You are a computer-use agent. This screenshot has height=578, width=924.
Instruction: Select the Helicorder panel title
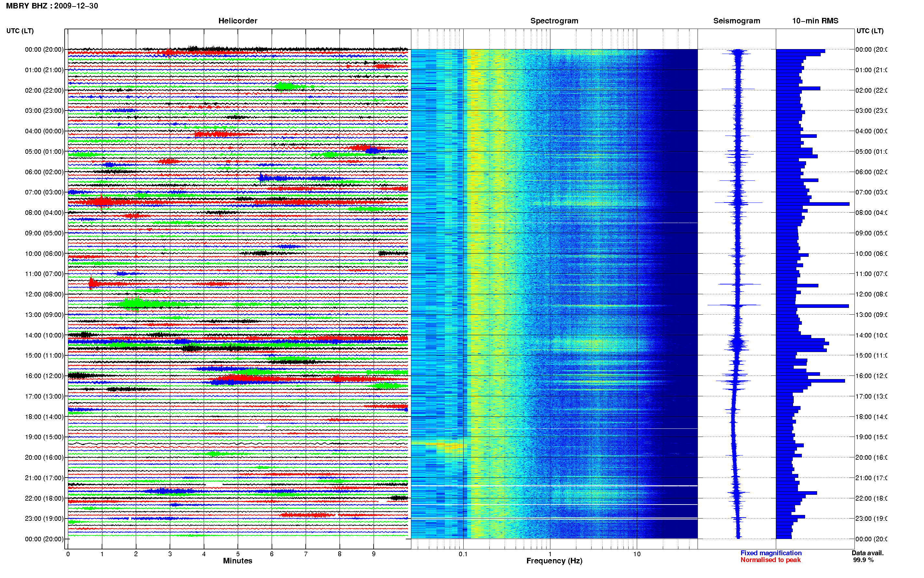coord(237,21)
